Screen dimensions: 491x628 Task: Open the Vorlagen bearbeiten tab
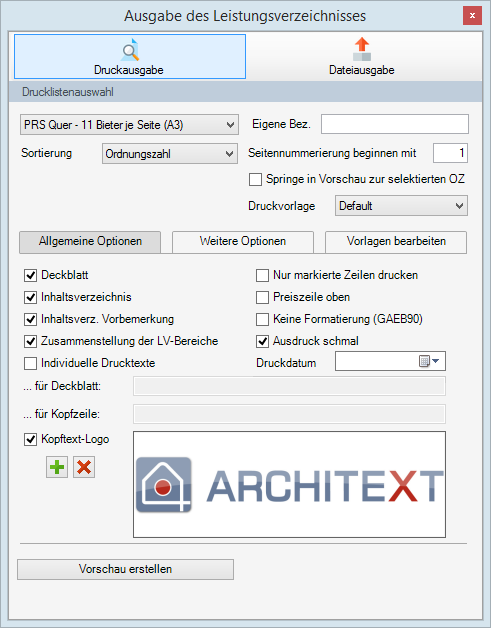396,242
